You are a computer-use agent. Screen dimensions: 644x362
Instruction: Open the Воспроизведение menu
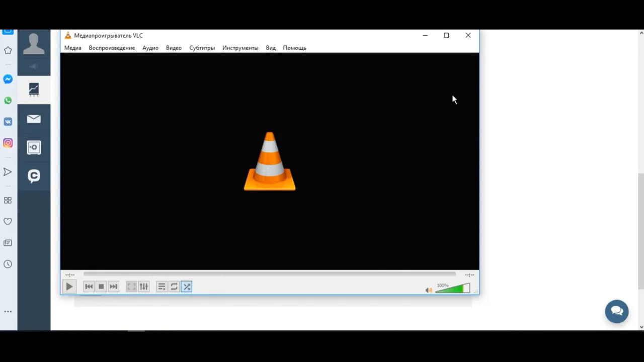[x=112, y=48]
